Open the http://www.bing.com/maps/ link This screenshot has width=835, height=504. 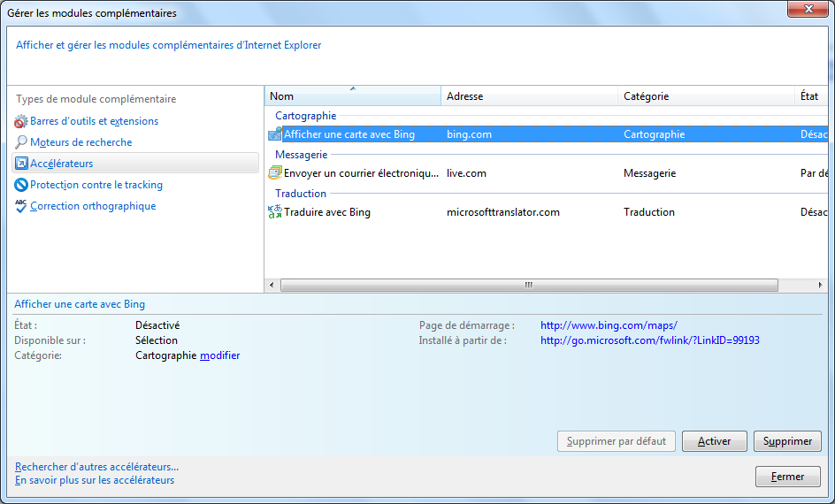tap(609, 325)
